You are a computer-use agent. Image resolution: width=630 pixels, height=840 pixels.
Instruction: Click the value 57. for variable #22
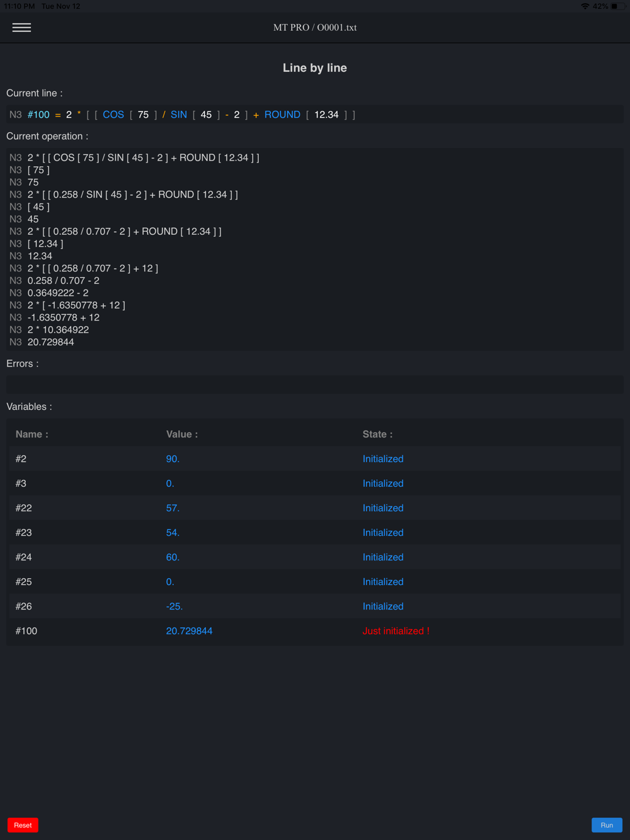coord(173,508)
